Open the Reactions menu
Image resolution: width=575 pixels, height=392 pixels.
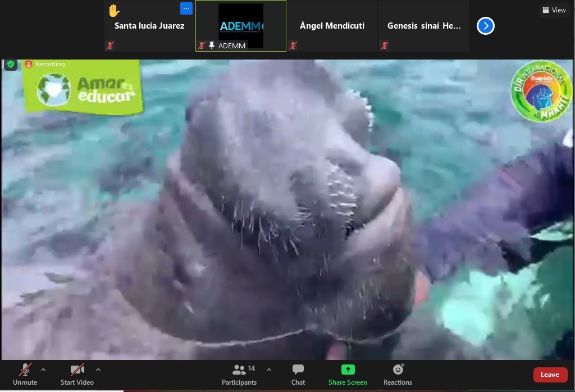tap(398, 375)
